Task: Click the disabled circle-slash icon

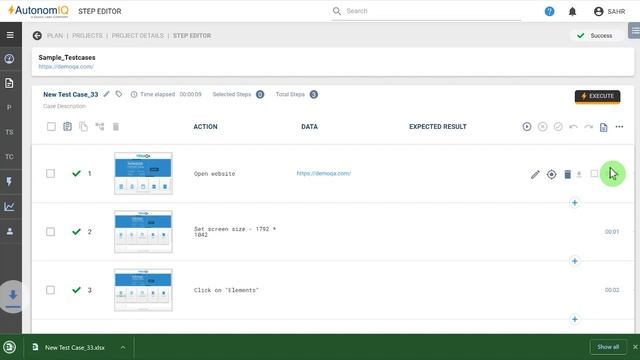Action: pyautogui.click(x=558, y=127)
